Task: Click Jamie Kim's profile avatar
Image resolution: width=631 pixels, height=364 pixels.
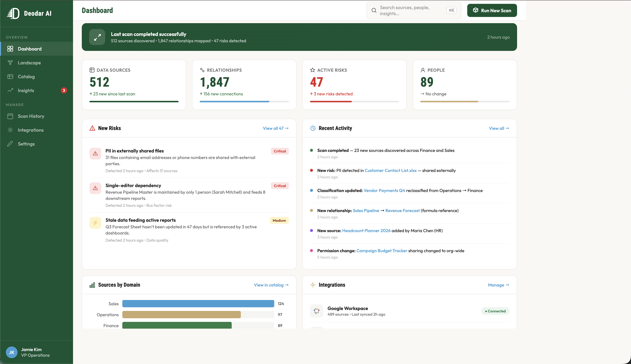Action: [x=12, y=352]
